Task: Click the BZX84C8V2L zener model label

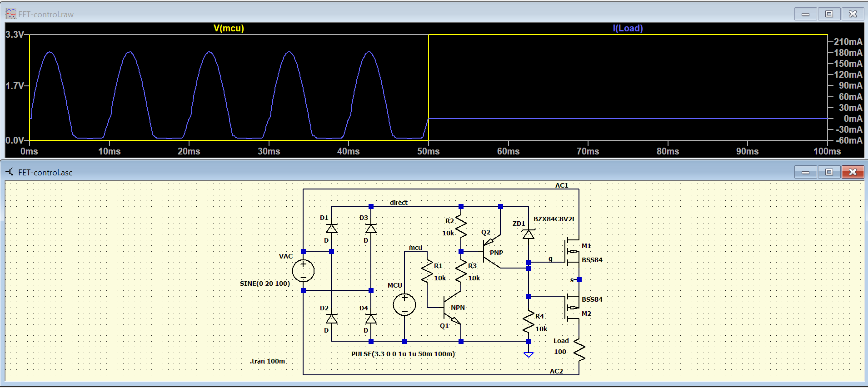Action: (x=554, y=219)
